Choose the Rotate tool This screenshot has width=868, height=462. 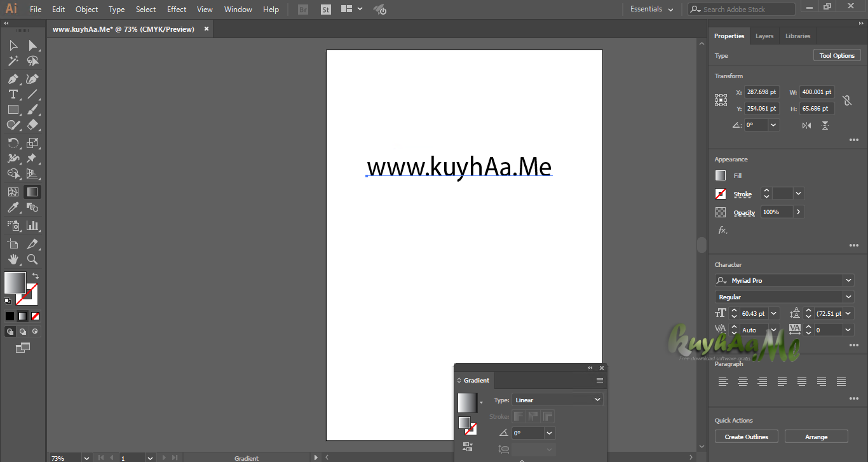pyautogui.click(x=13, y=143)
